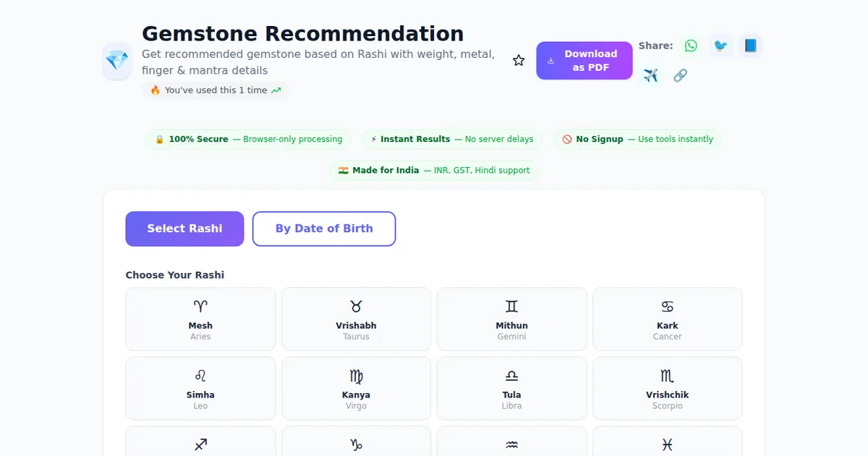
Task: Click the diamond Gemstone Recommendation logo
Action: pos(116,62)
